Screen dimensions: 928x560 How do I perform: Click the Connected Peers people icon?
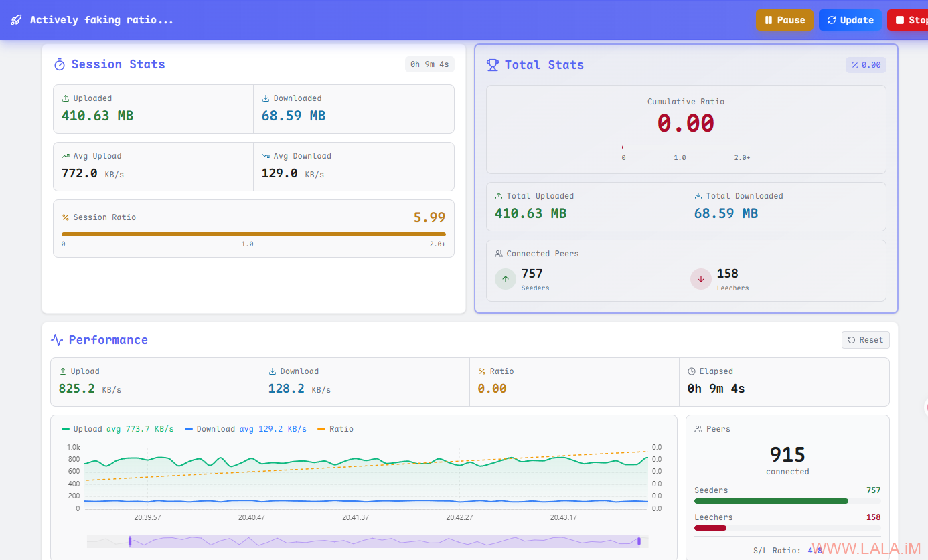(x=499, y=254)
